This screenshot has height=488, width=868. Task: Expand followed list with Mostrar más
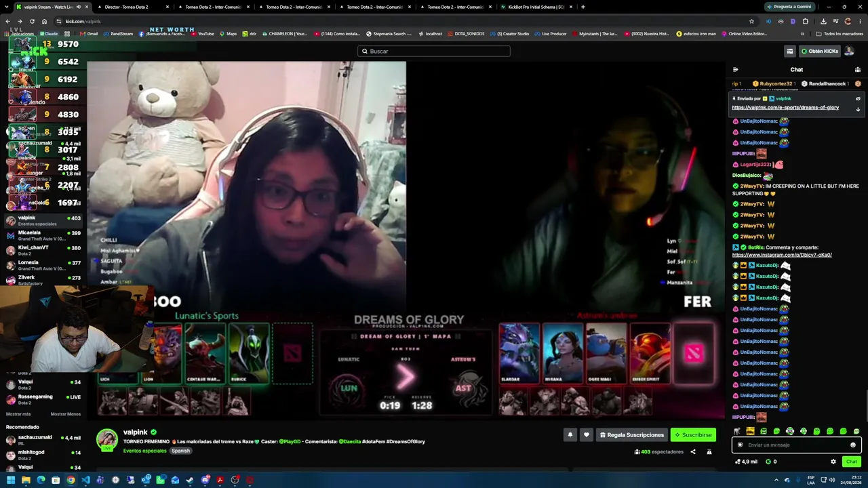coord(18,414)
